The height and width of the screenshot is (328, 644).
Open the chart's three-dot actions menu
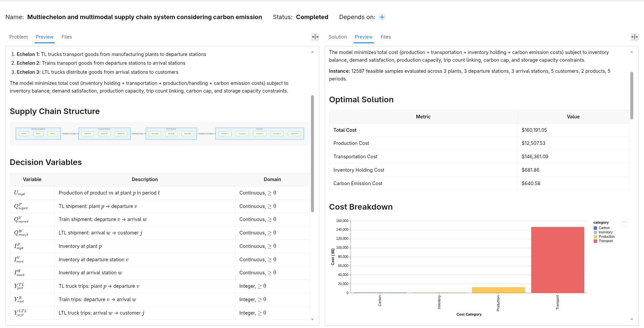(x=625, y=222)
